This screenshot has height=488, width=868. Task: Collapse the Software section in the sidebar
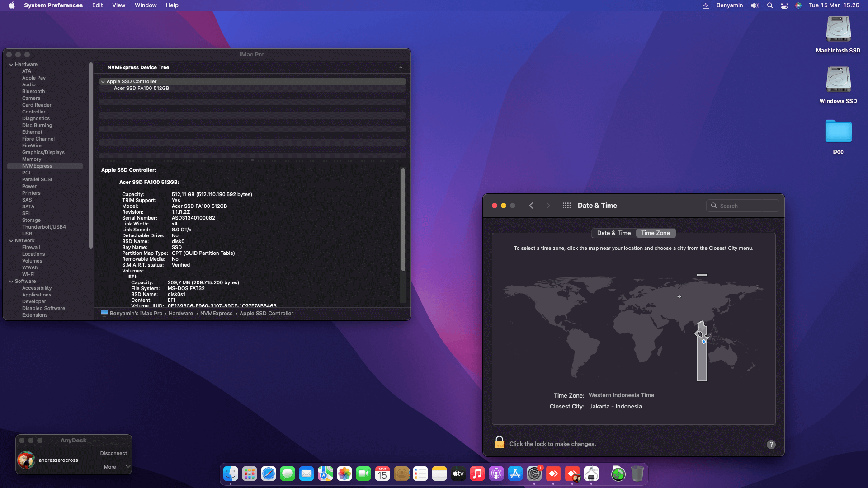tap(11, 282)
